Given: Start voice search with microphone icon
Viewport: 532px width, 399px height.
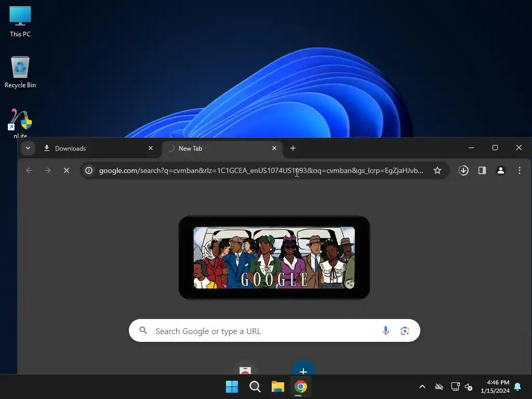Looking at the screenshot, I should [x=386, y=331].
